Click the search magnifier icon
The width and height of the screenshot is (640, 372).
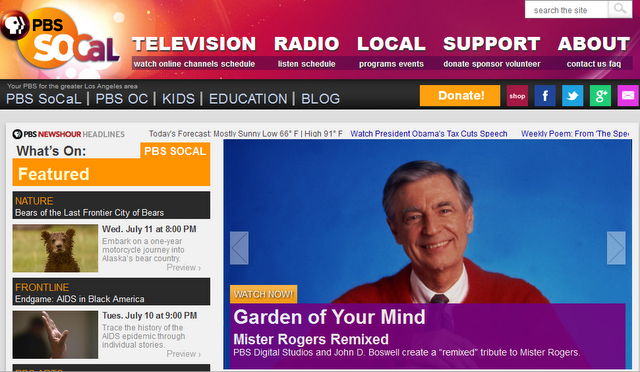[620, 9]
